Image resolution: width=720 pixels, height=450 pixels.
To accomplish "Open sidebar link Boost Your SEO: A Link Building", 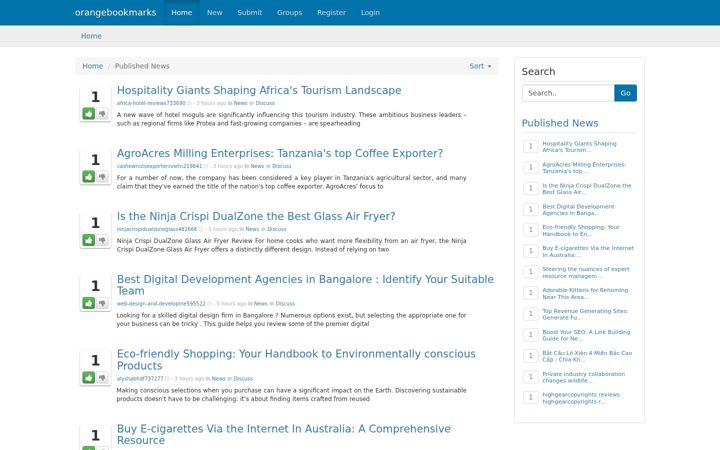I will click(x=586, y=335).
